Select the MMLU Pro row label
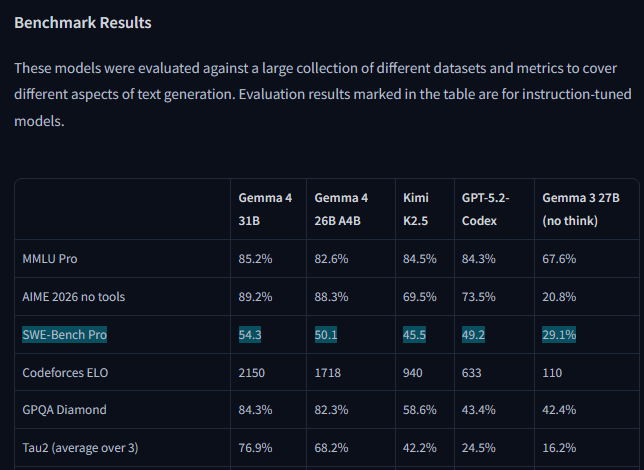The image size is (644, 470). coord(50,259)
